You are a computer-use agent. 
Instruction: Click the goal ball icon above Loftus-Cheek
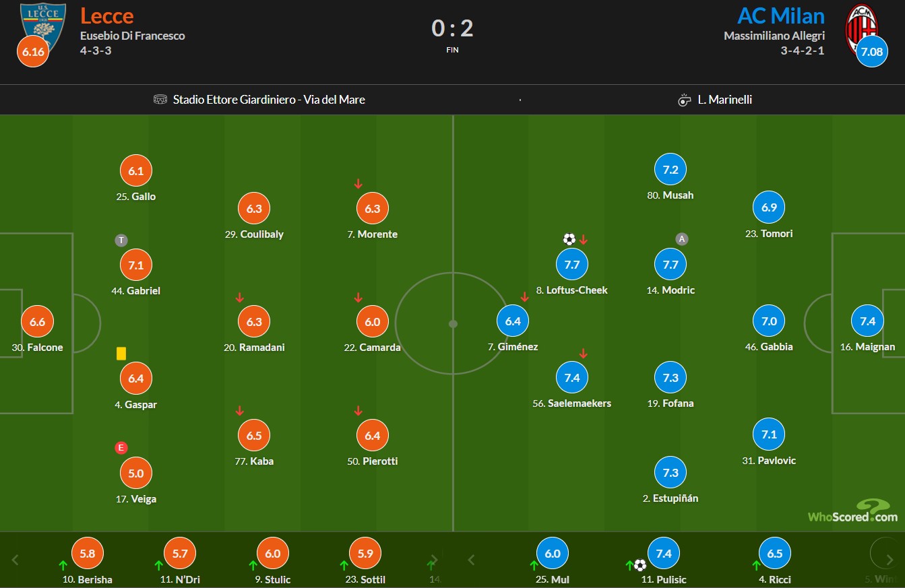tap(569, 239)
